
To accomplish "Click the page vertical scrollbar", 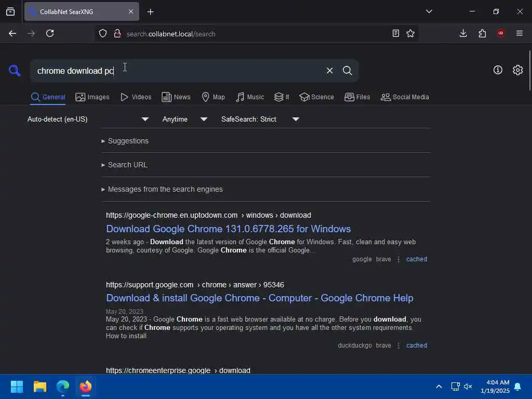I will click(529, 70).
